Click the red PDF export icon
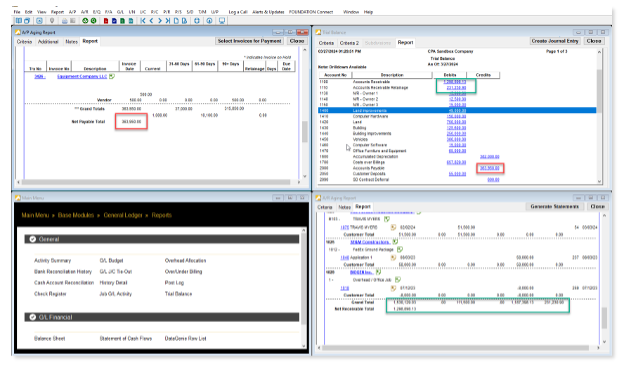 106,21
